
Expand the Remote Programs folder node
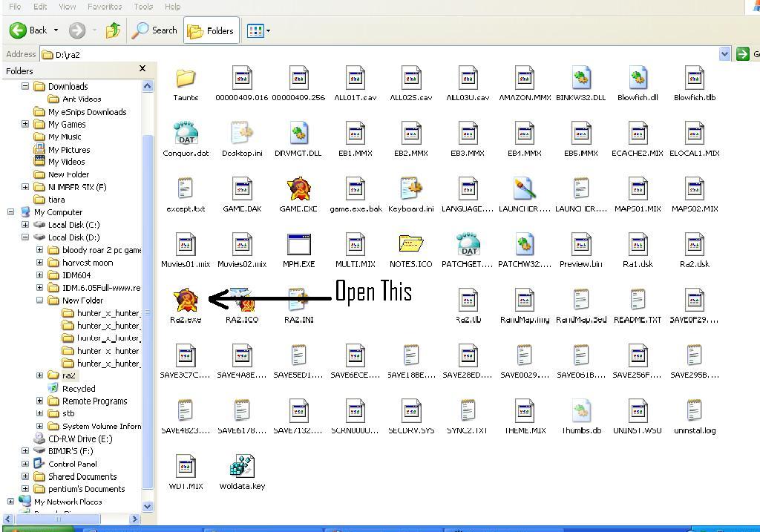coord(40,401)
